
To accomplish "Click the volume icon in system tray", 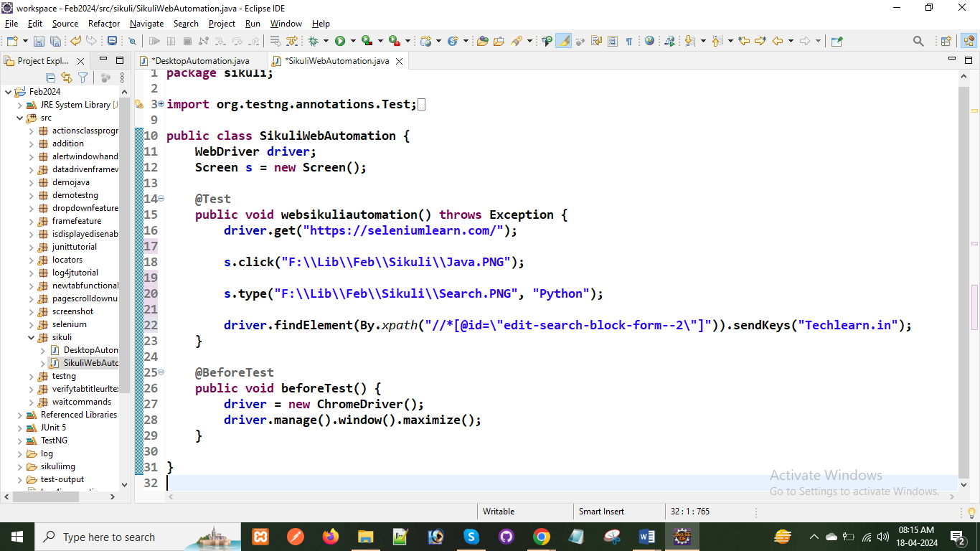I will (x=882, y=536).
